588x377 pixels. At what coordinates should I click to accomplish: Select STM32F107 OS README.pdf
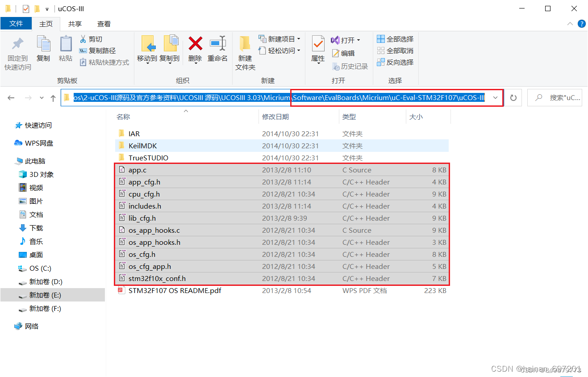(x=282, y=290)
